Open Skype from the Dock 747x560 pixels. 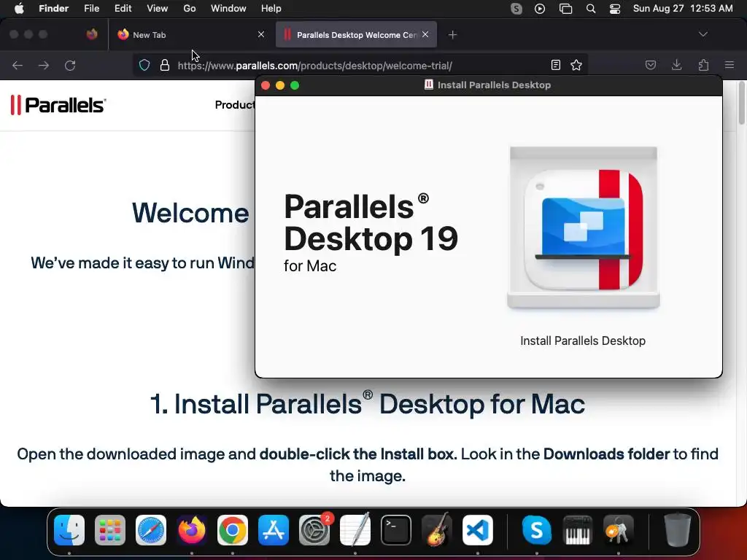536,530
